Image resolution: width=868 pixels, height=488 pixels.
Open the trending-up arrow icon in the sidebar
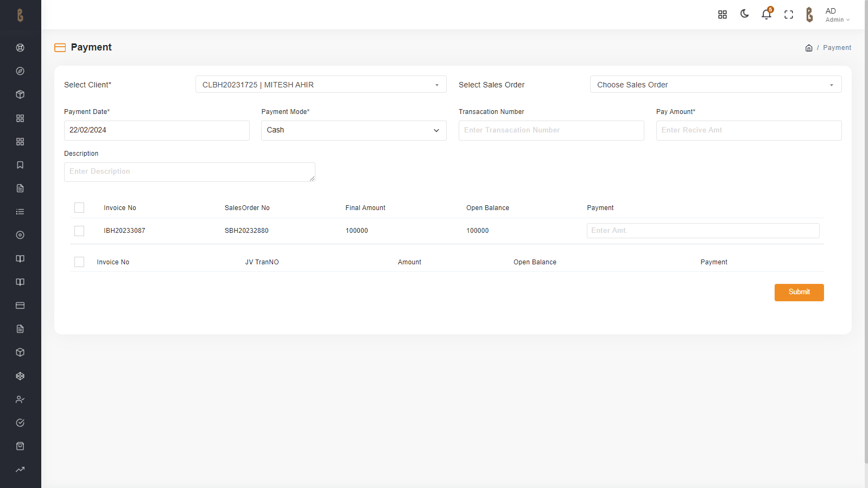[20, 470]
